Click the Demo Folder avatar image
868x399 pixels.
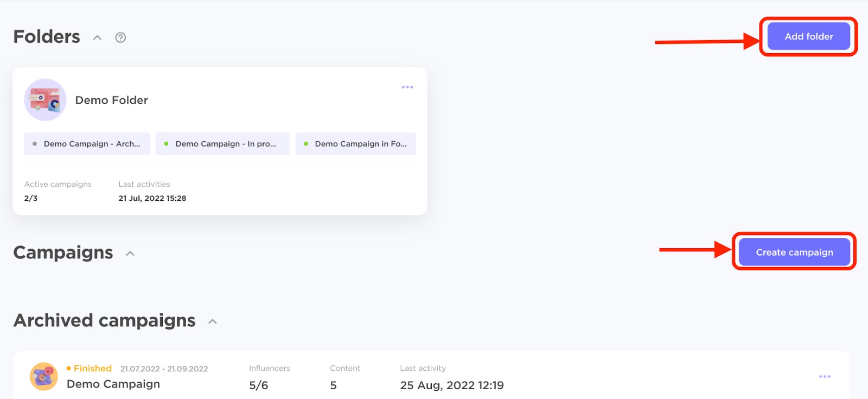point(45,100)
